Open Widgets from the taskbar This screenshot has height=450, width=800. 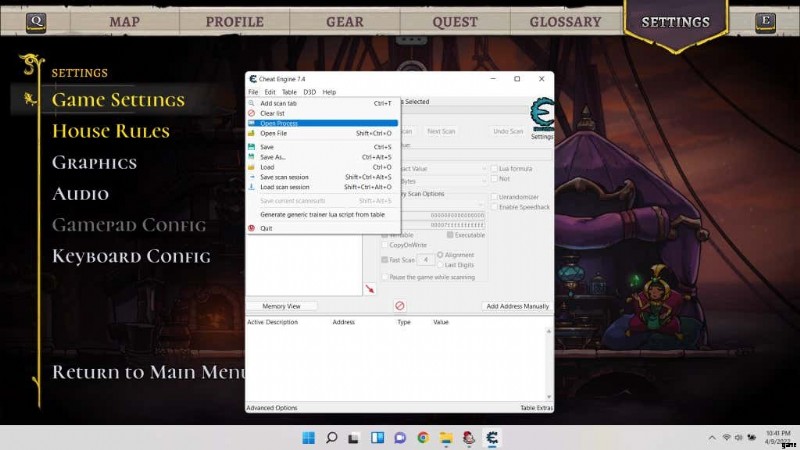378,438
